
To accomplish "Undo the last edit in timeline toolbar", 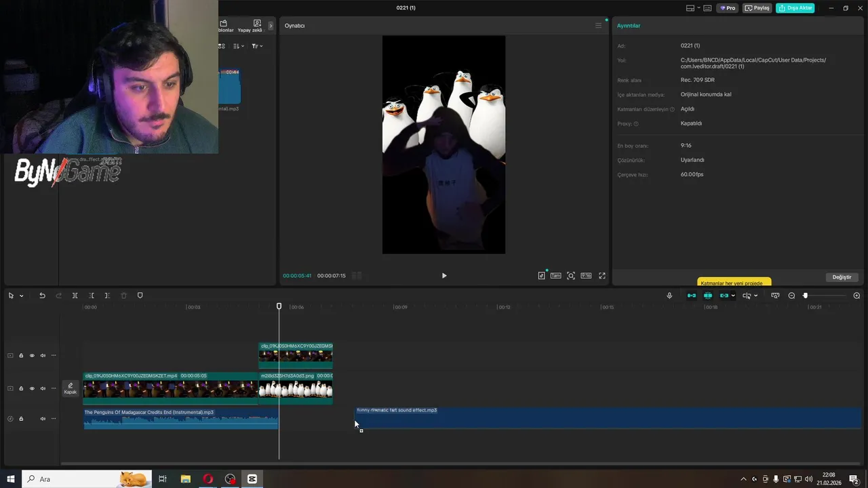I will coord(42,296).
